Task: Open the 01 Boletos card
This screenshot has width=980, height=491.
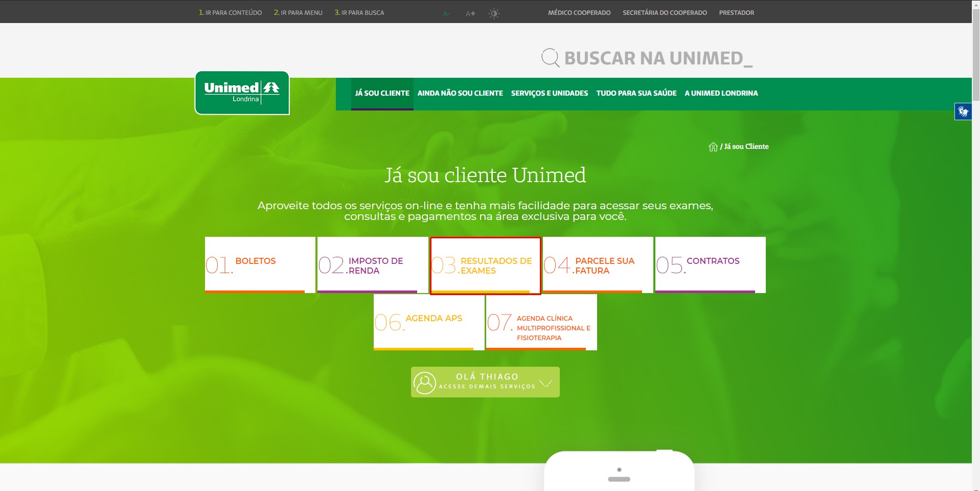Action: 260,265
